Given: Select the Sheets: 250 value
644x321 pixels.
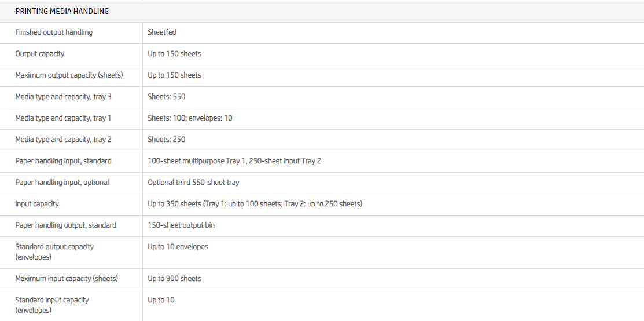Looking at the screenshot, I should click(x=167, y=140).
